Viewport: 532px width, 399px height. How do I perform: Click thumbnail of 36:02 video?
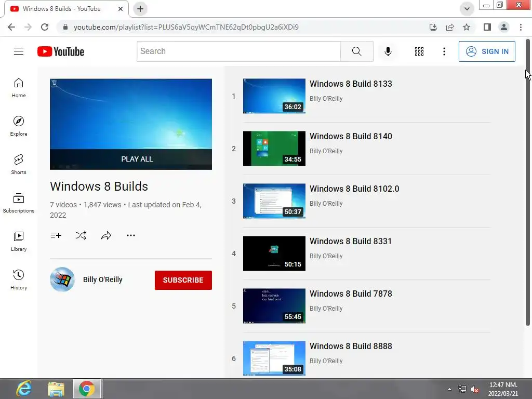coord(274,96)
